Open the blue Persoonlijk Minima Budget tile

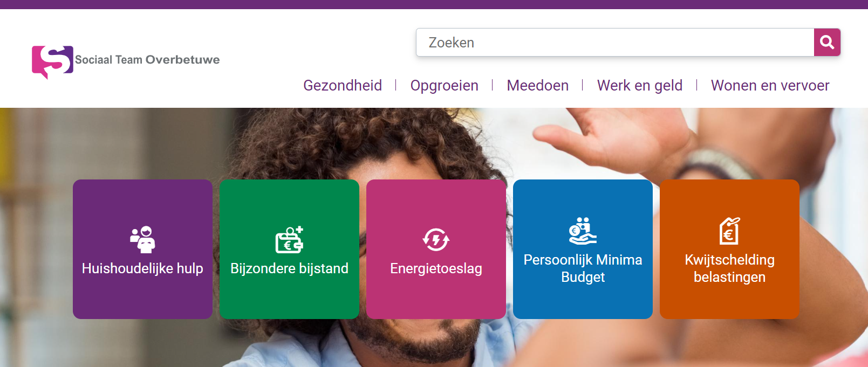coord(583,249)
